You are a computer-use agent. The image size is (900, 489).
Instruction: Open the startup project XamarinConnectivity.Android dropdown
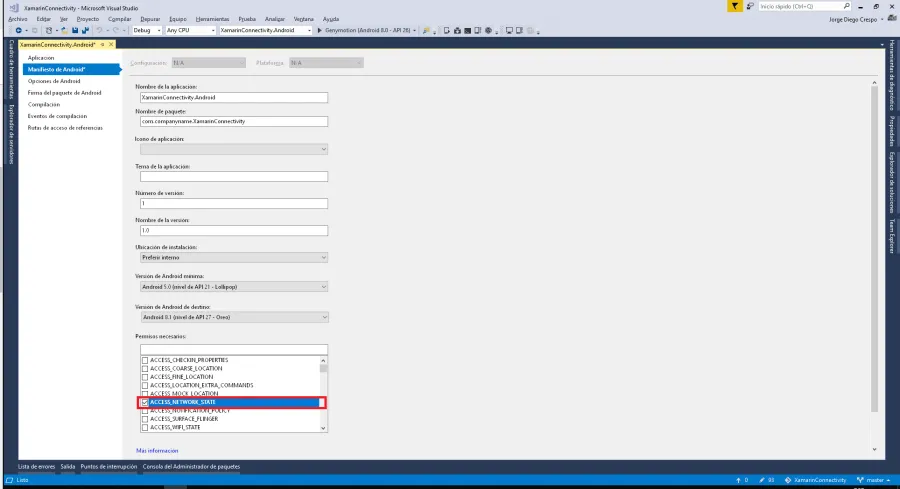pos(265,30)
